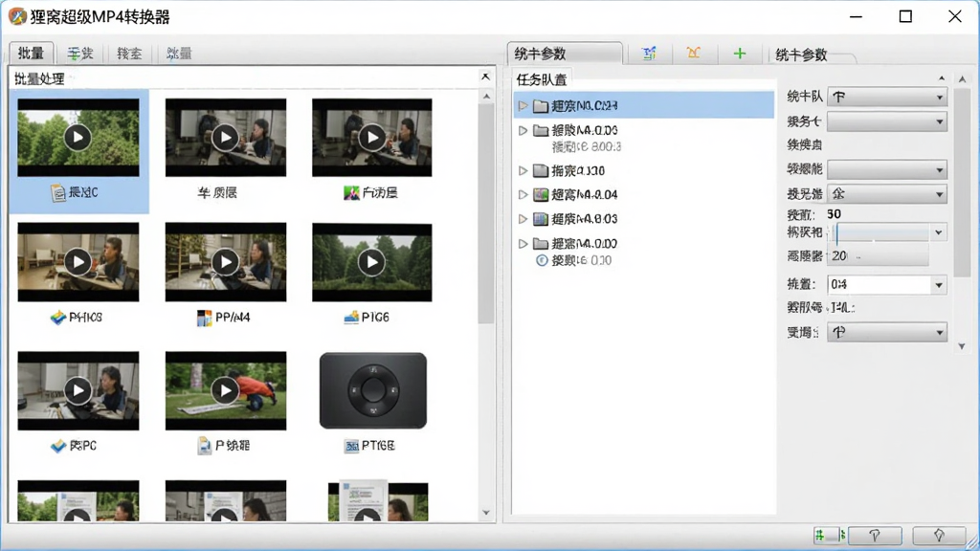Click the parameters panel scrollbar down arrow
Image resolution: width=980 pixels, height=551 pixels.
tap(962, 346)
